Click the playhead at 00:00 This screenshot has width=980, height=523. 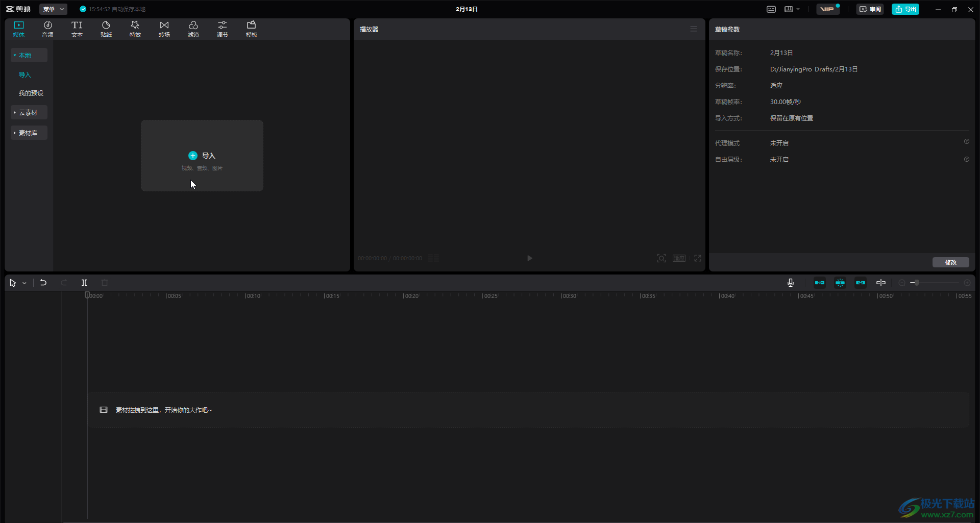point(87,295)
